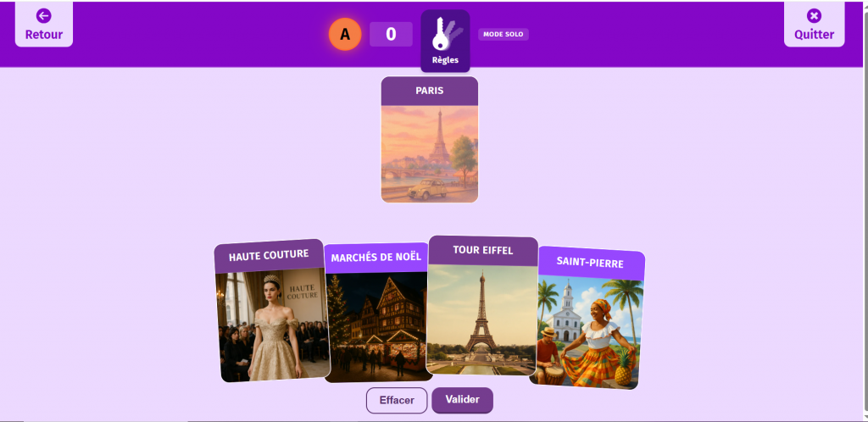Open the Règles keys icon
The width and height of the screenshot is (868, 422).
click(447, 34)
